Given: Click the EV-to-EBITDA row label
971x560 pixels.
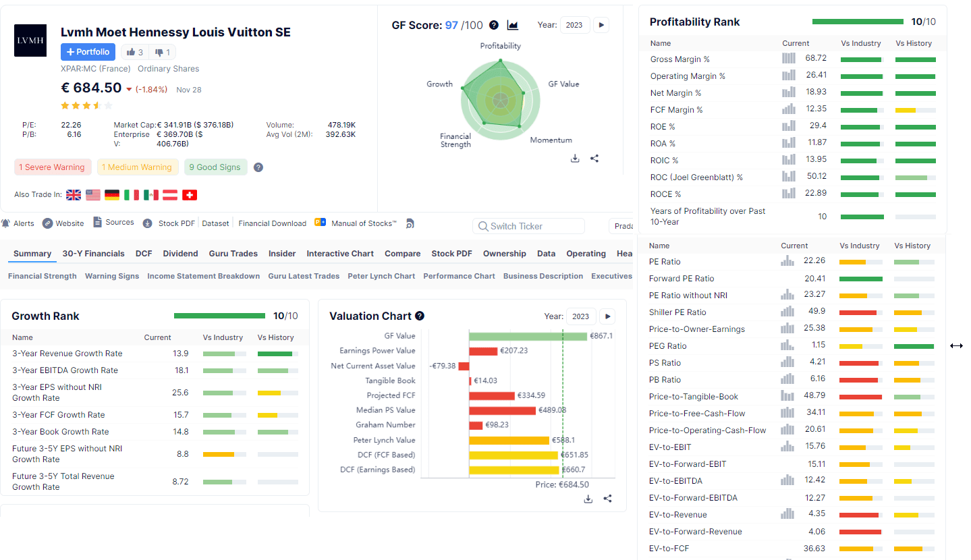Looking at the screenshot, I should click(x=675, y=481).
